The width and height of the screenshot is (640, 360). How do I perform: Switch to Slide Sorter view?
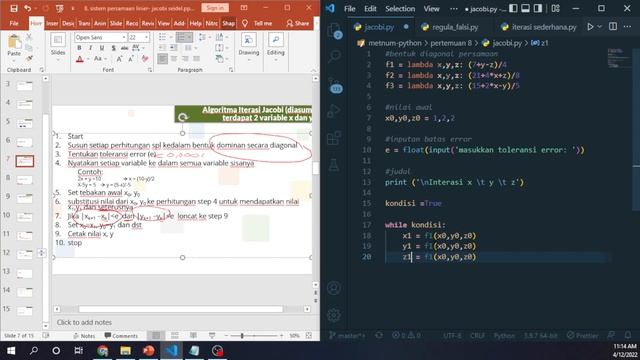[175, 336]
